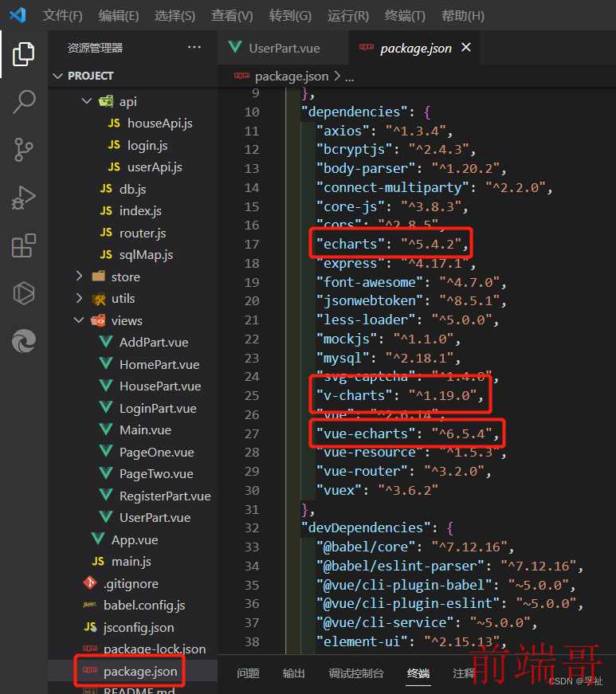Click the "vue-echarts" dependency line

407,433
